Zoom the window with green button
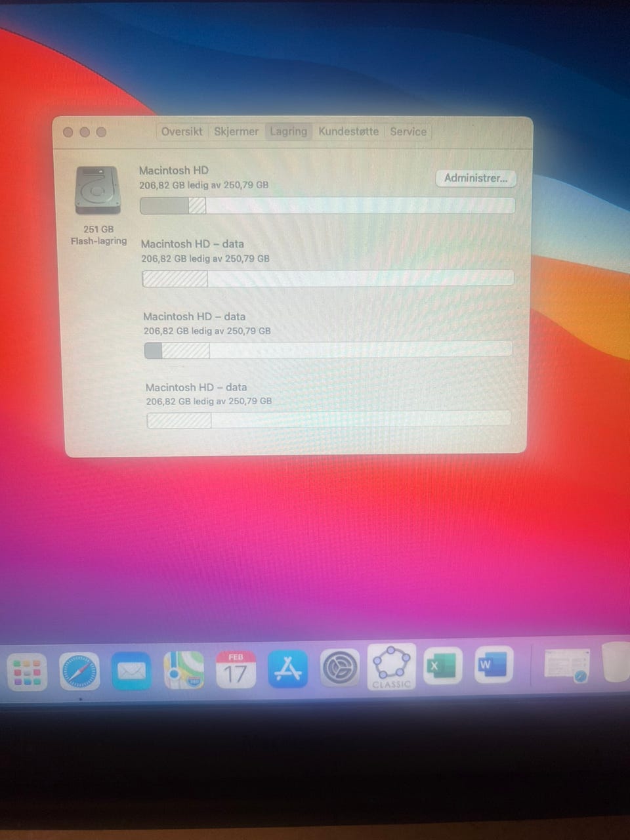The image size is (630, 840). [x=101, y=132]
